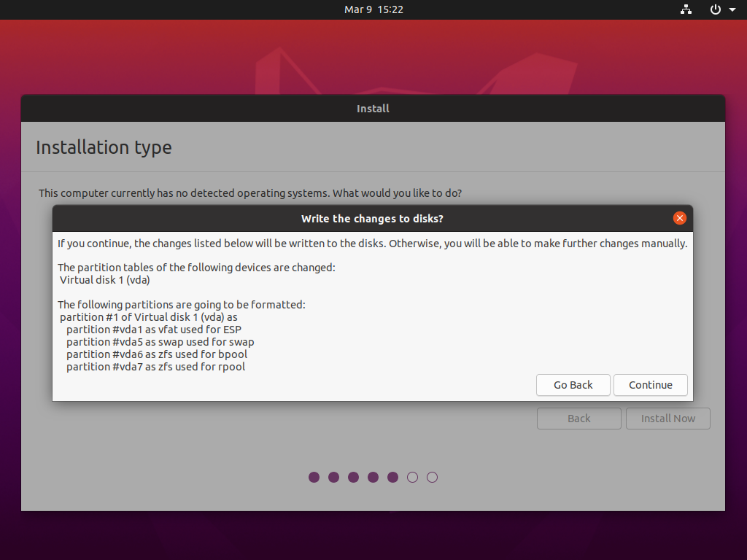Click the Installation type heading
This screenshot has width=747, height=560.
pos(104,147)
